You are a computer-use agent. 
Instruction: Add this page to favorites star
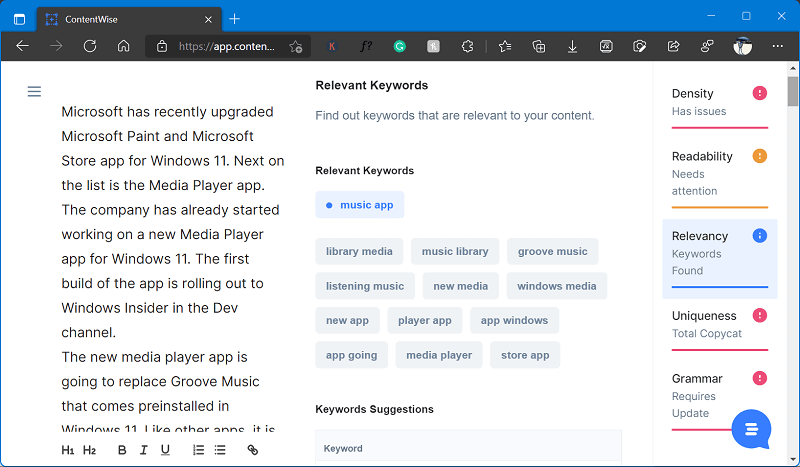(x=295, y=46)
